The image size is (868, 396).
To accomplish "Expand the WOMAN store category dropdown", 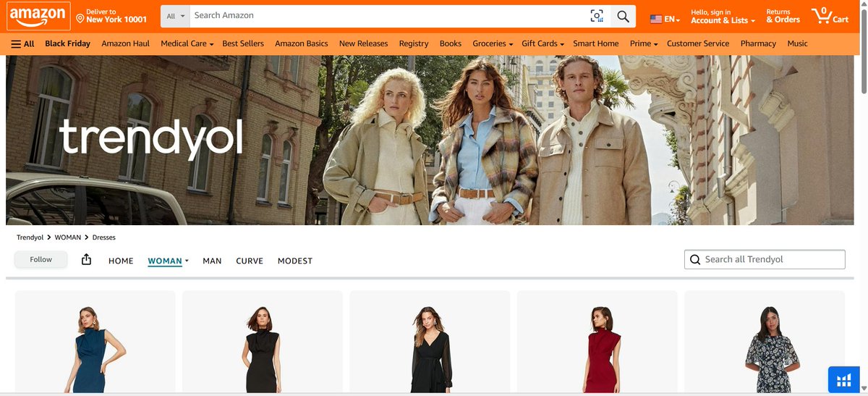I will 187,261.
